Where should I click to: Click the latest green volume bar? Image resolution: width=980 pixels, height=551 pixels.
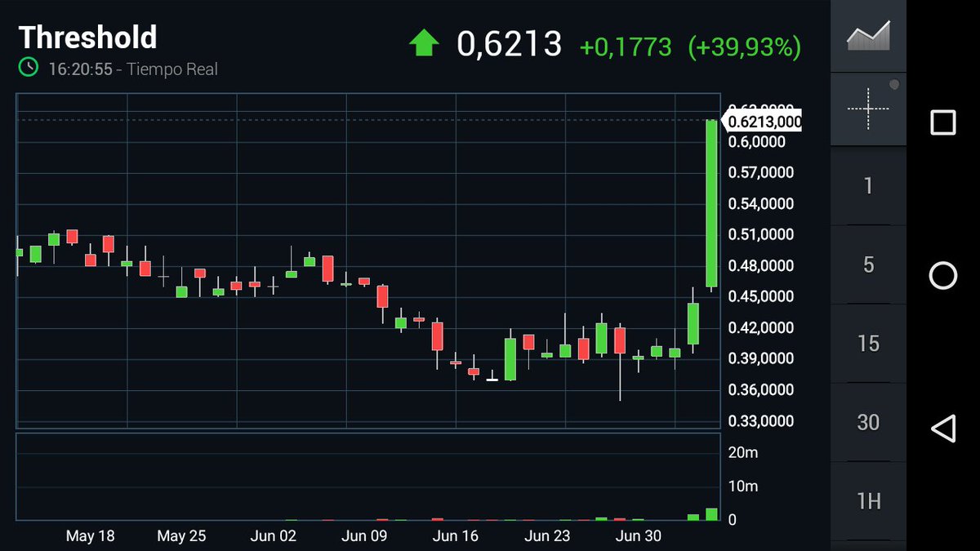(712, 513)
